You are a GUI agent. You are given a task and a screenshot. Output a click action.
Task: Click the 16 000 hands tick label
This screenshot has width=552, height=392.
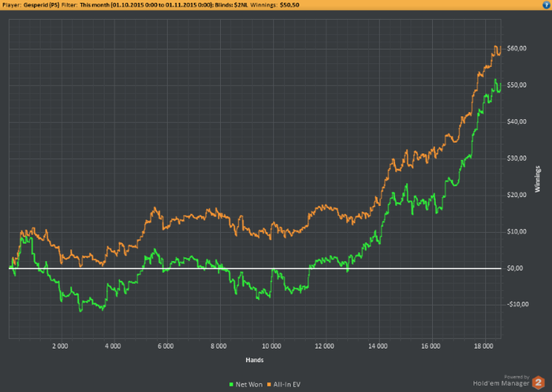431,346
